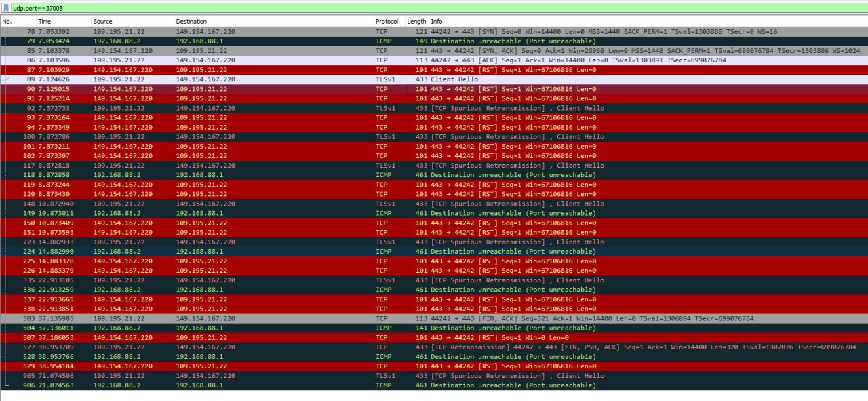
Task: Select time cell 14.883378 of packet 225
Action: [56, 261]
